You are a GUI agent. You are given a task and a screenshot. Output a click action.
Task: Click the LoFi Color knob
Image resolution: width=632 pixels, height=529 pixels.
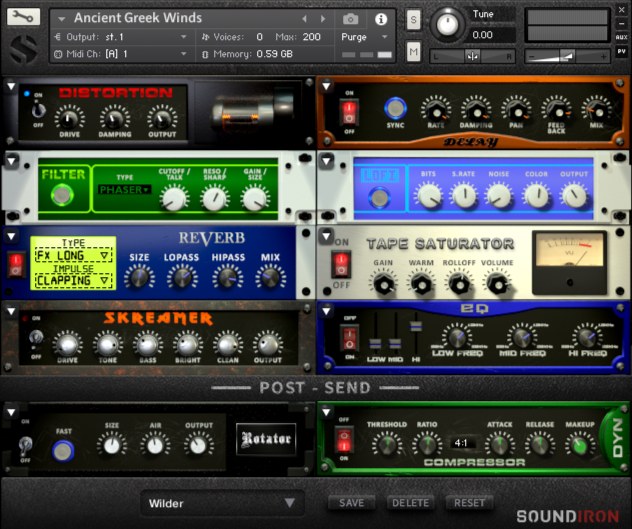coord(536,196)
